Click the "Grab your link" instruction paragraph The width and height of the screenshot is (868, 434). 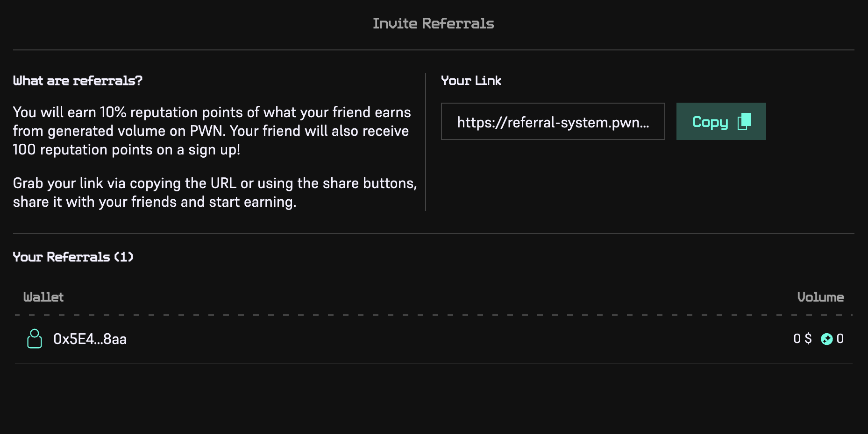pyautogui.click(x=214, y=192)
